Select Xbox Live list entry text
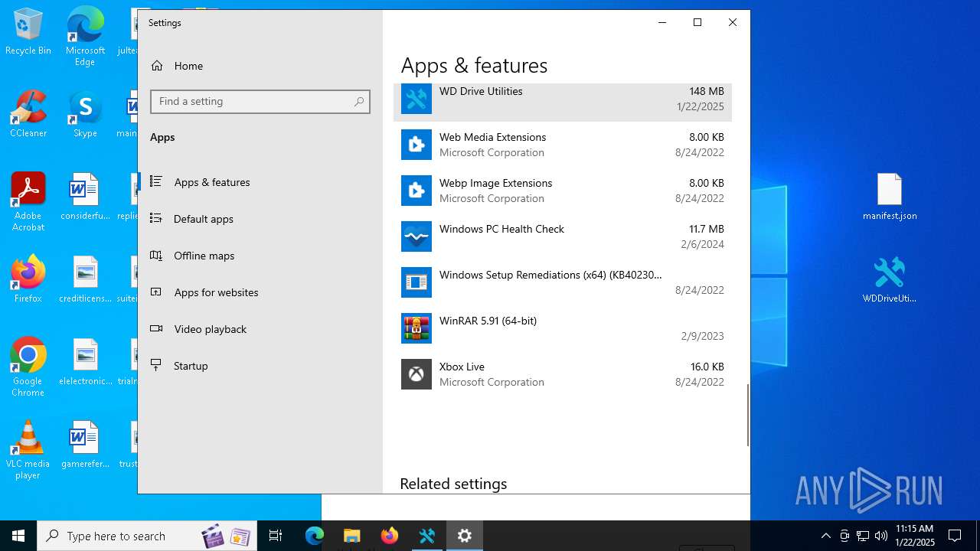The width and height of the screenshot is (980, 551). coord(462,367)
